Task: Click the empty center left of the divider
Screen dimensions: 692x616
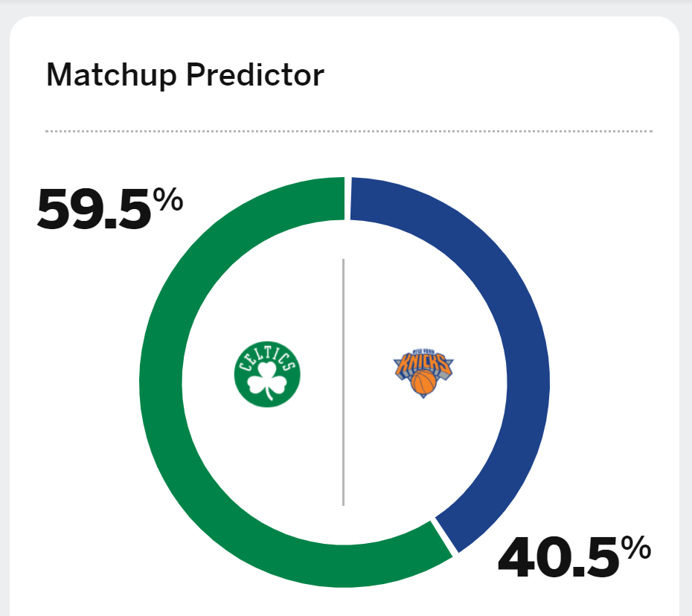Action: pos(212,382)
